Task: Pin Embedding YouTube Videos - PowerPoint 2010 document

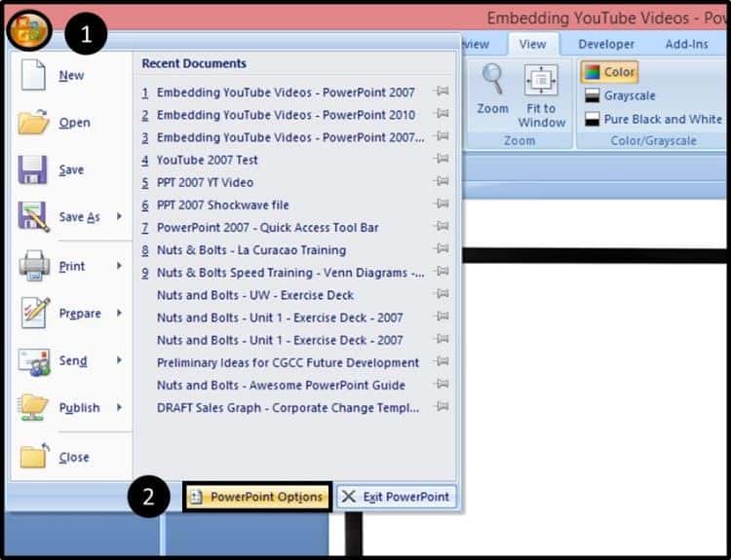Action: coord(441,114)
